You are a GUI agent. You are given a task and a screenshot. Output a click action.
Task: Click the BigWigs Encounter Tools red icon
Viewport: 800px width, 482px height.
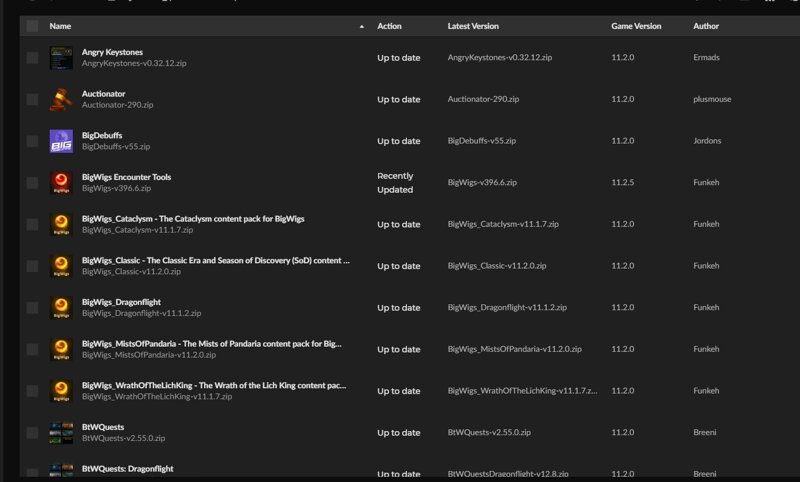[x=61, y=183]
